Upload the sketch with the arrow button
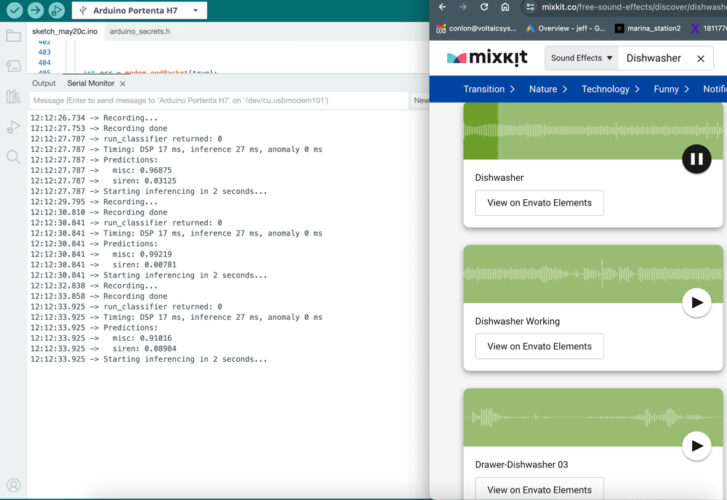Screen dimensions: 727x500 tap(35, 10)
